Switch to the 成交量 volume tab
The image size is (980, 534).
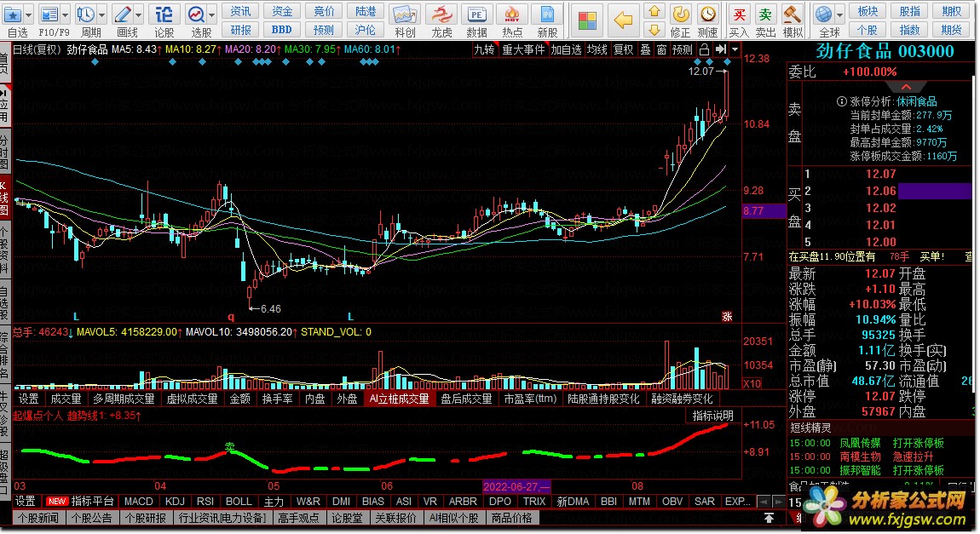(66, 399)
